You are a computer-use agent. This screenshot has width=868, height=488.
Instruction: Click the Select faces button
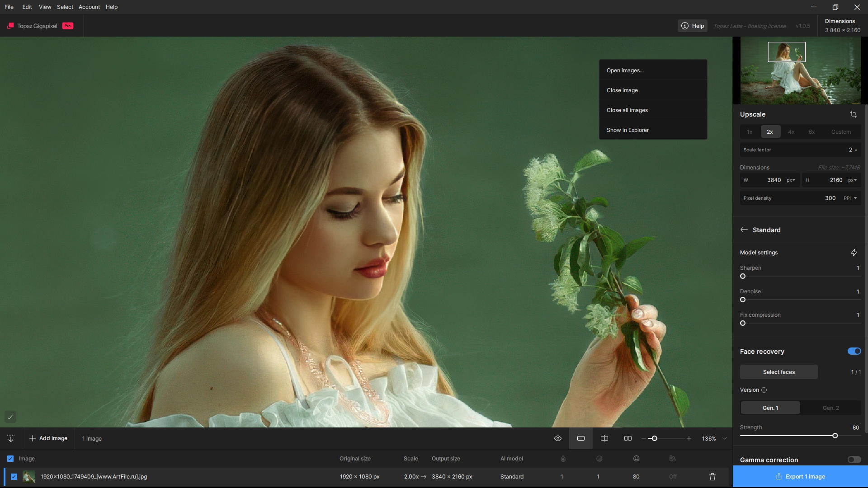(x=778, y=372)
